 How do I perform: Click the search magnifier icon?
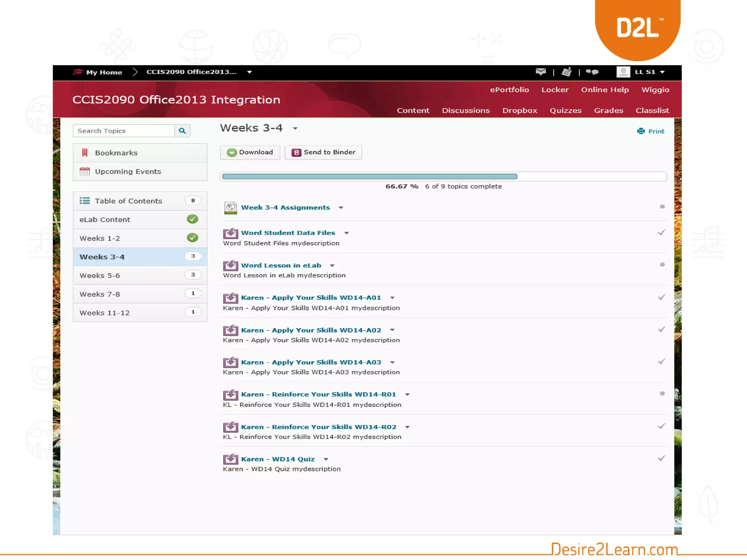point(182,131)
